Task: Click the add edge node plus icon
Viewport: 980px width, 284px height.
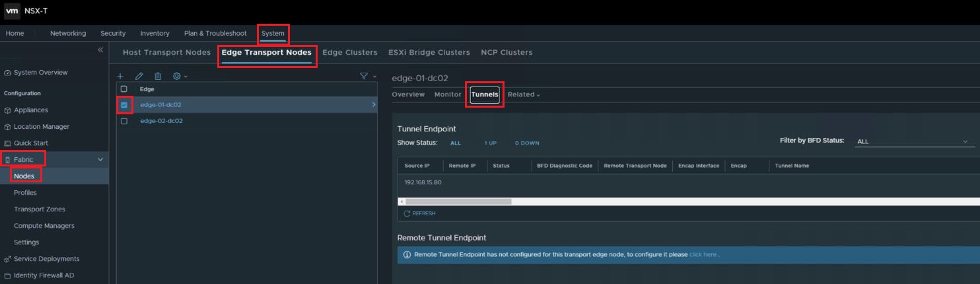Action: (120, 77)
